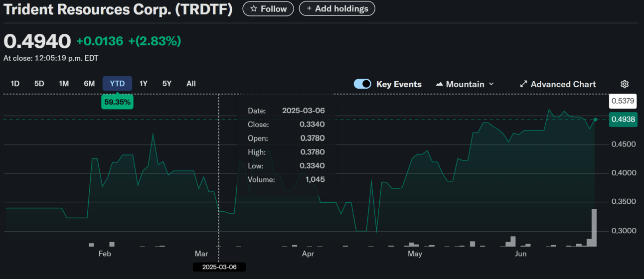
Task: Click the Trident Resources Corp. (TRDTF) title
Action: pyautogui.click(x=118, y=9)
